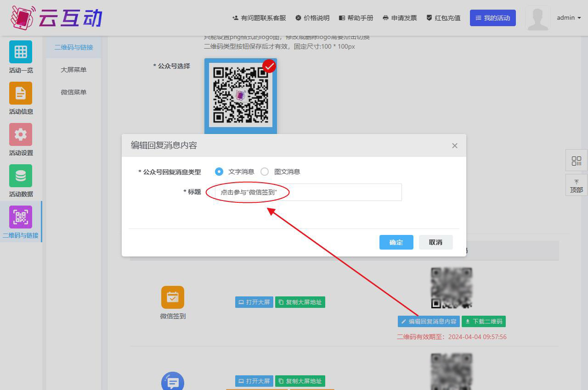Switch to the 微信菜单 submenu item

pyautogui.click(x=73, y=92)
